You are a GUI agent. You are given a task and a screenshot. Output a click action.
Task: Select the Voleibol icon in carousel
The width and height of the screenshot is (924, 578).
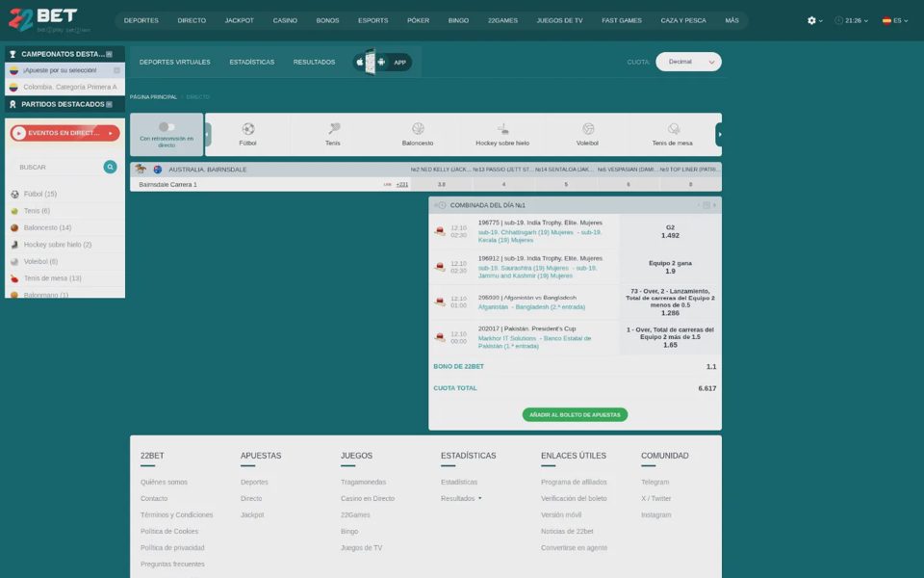[587, 128]
